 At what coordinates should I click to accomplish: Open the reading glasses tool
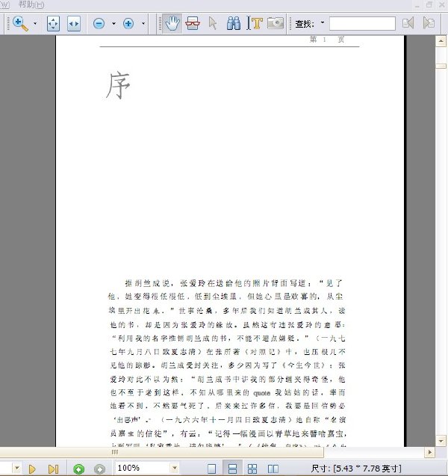193,24
